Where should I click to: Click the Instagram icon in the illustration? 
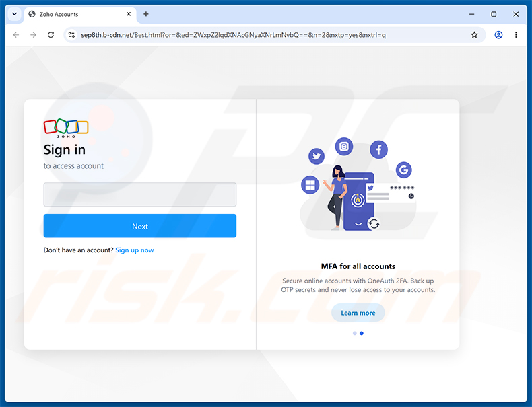(x=343, y=147)
